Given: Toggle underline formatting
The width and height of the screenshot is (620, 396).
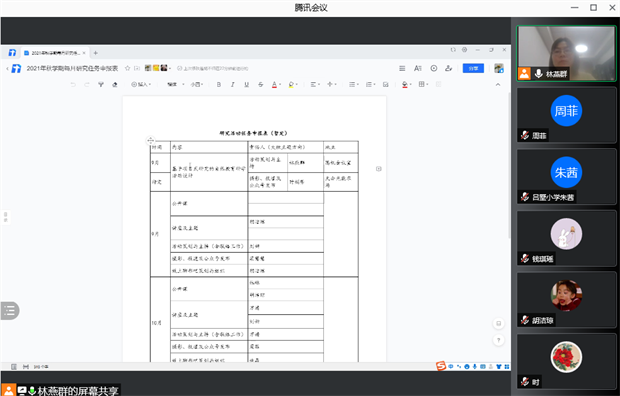Looking at the screenshot, I should pos(246,84).
